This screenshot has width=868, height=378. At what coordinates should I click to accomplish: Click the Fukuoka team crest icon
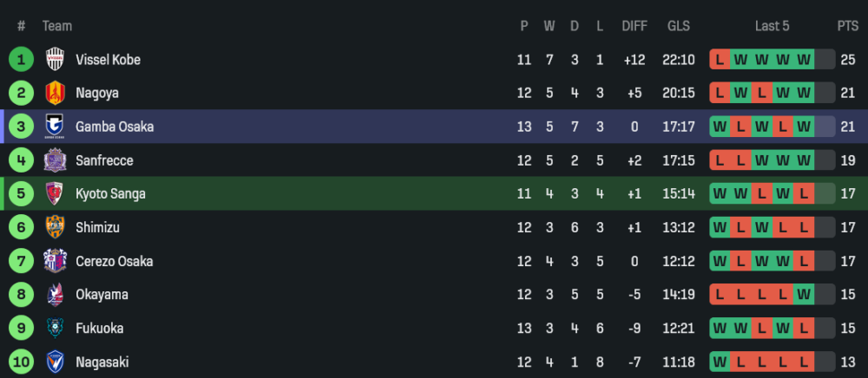[x=55, y=329]
